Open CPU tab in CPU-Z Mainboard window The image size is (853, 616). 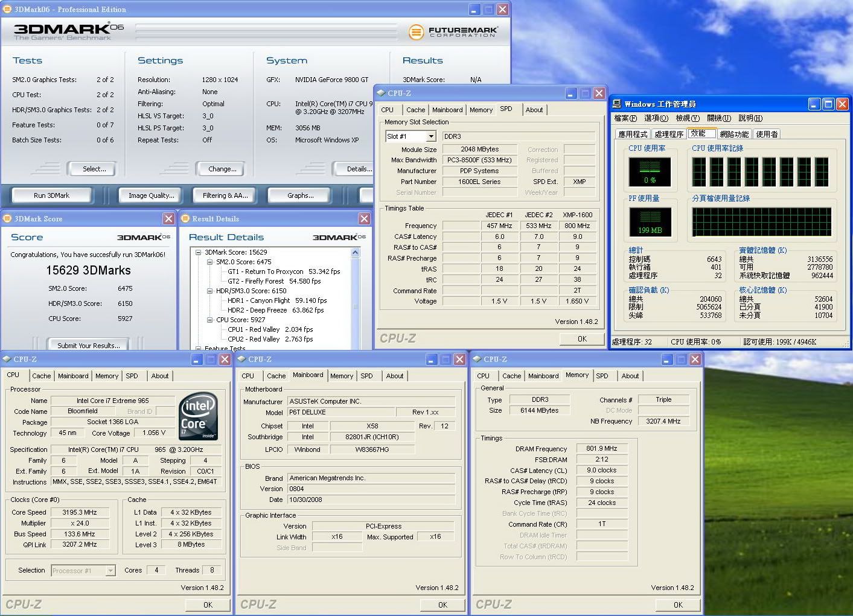[x=248, y=376]
